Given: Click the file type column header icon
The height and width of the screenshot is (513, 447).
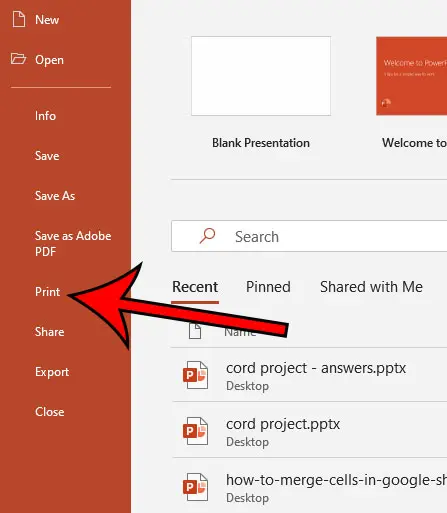Looking at the screenshot, I should [x=195, y=331].
